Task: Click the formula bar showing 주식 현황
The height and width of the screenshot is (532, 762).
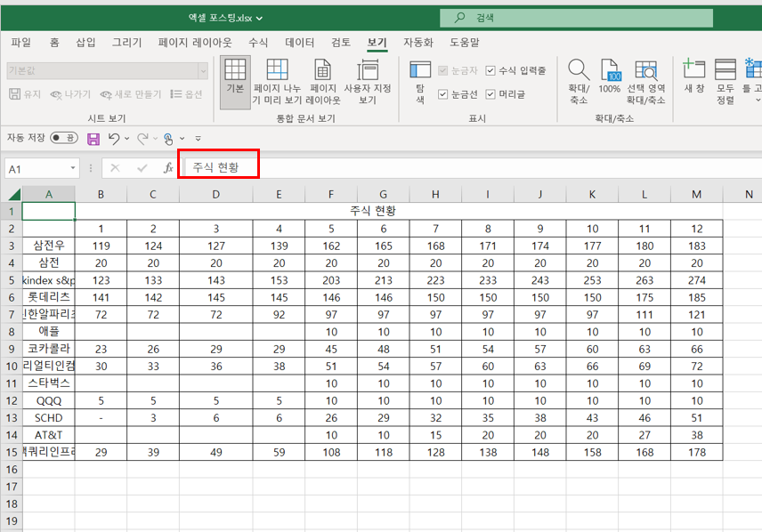Action: pos(472,168)
